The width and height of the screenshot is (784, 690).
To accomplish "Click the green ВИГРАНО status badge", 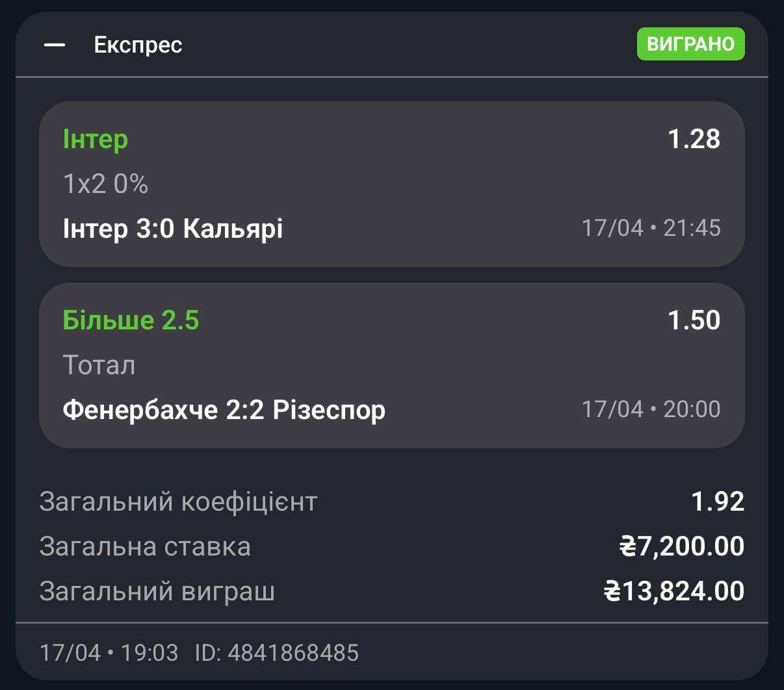I will (690, 44).
